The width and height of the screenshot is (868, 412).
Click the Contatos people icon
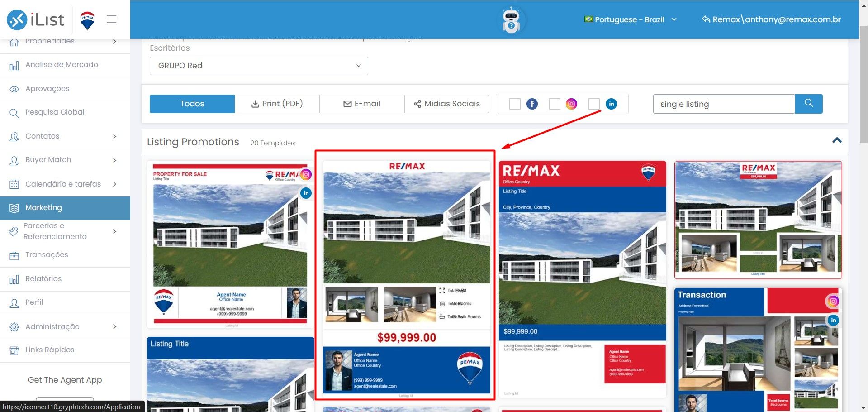point(14,136)
